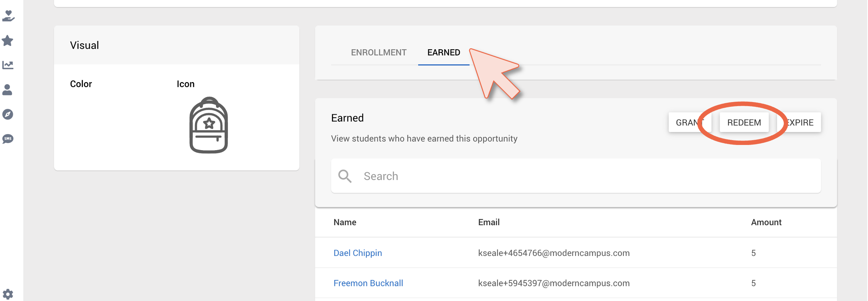The width and height of the screenshot is (868, 301).
Task: Select the Earned tab
Action: point(444,53)
